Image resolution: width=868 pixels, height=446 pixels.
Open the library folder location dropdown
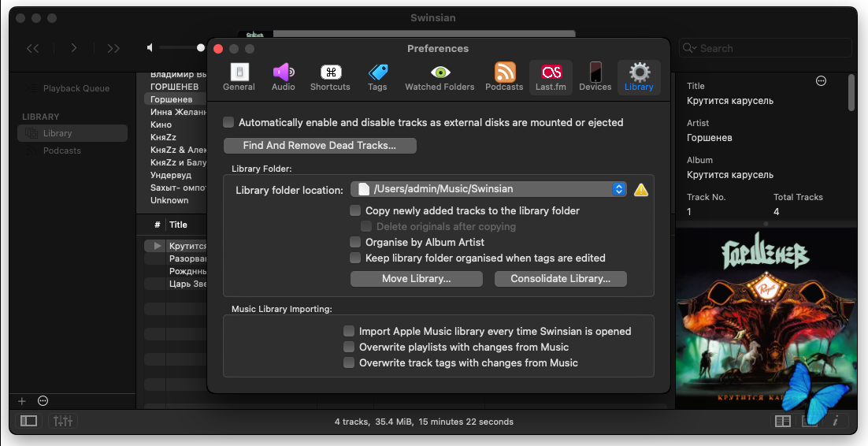488,189
